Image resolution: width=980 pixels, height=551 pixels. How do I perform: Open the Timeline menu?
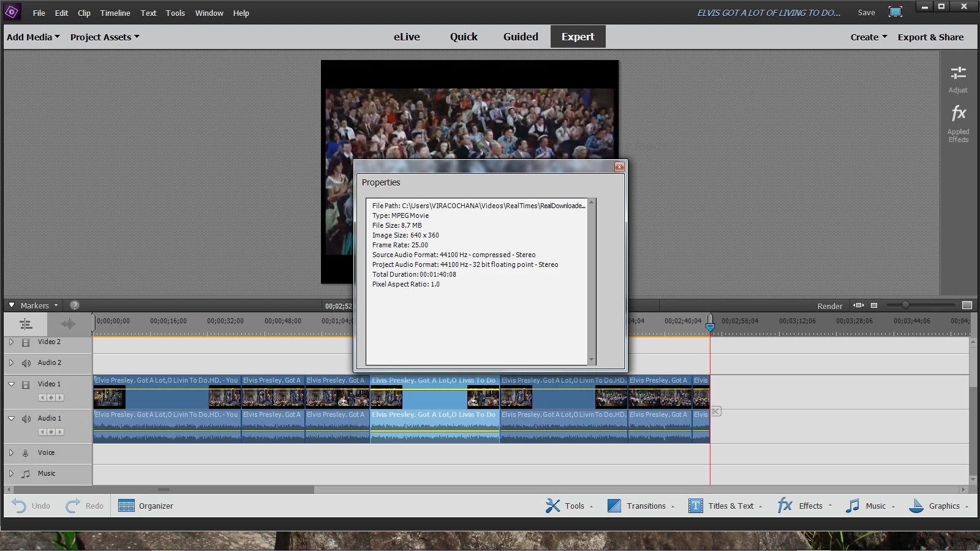115,13
